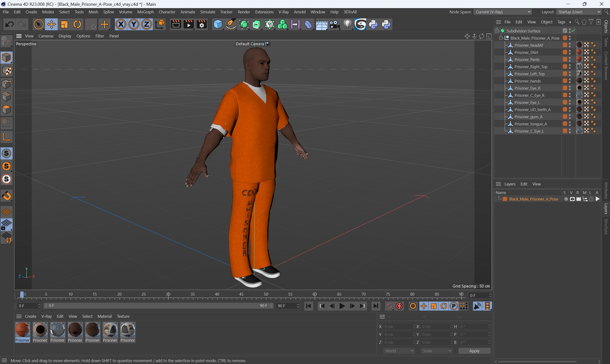Screen dimensions: 610x364
Task: Open the V-Ray main menu
Action: pyautogui.click(x=283, y=12)
